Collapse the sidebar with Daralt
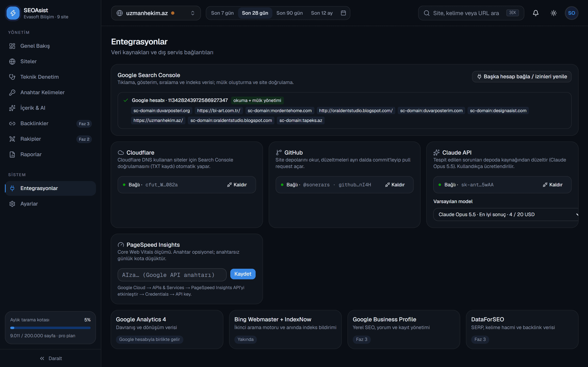This screenshot has width=588, height=367. coord(51,358)
